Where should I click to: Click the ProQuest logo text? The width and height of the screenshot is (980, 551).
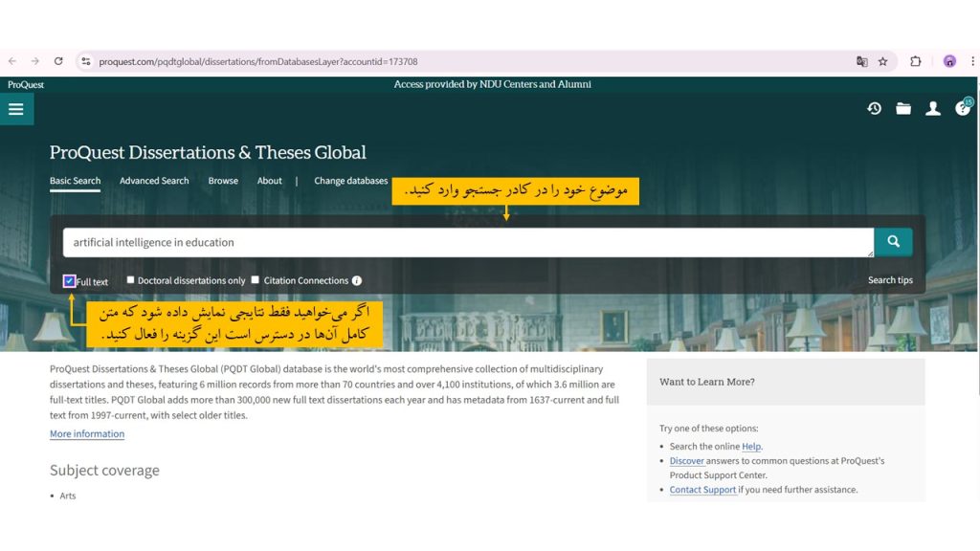pos(26,84)
